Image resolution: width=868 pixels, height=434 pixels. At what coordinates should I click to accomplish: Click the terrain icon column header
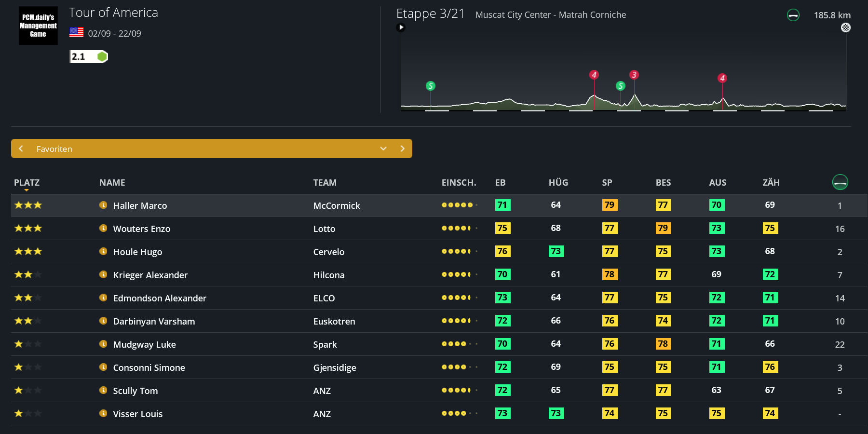840,182
